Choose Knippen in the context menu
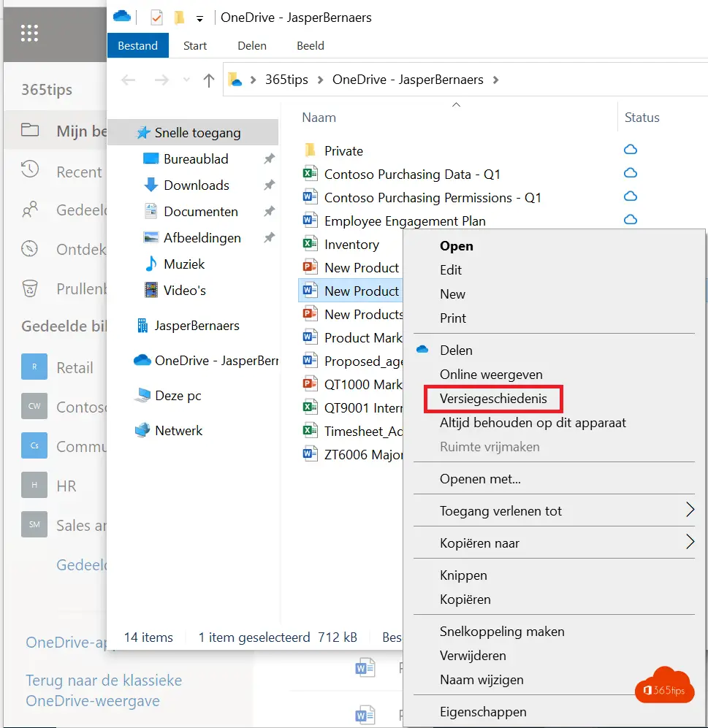The height and width of the screenshot is (728, 708). tap(464, 575)
